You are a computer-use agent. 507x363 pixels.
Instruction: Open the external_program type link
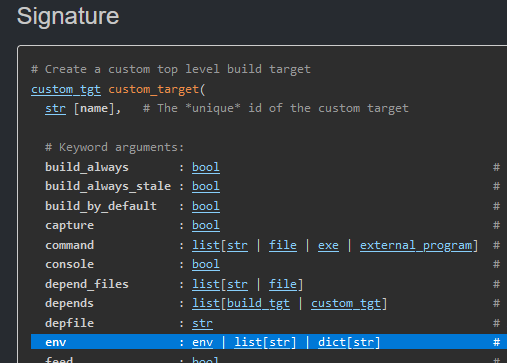[416, 245]
